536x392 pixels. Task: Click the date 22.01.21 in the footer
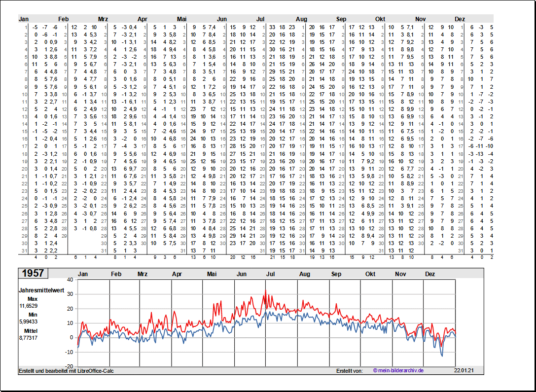tap(464, 370)
